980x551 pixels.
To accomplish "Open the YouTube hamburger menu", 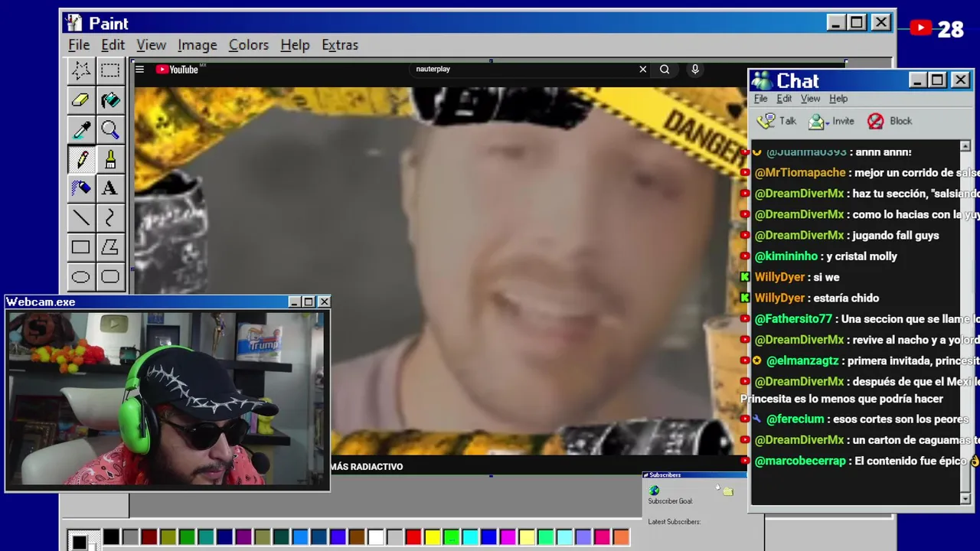I will (x=139, y=70).
